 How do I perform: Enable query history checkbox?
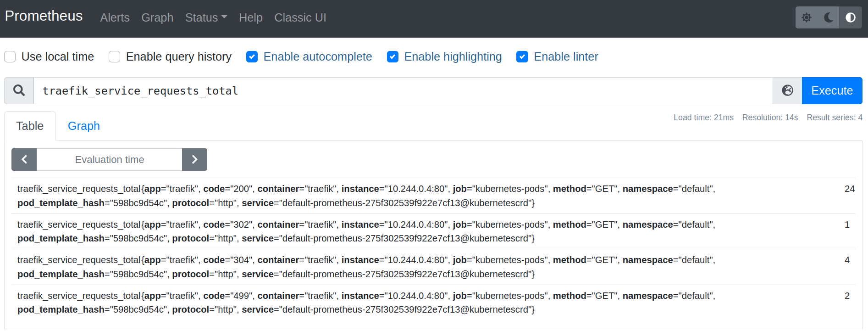click(x=115, y=56)
